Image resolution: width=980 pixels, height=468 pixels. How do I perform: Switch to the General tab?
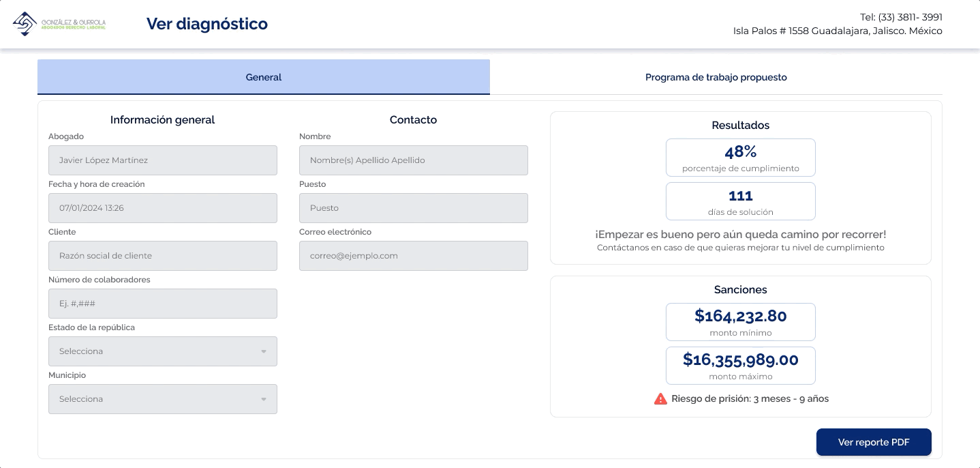point(264,77)
